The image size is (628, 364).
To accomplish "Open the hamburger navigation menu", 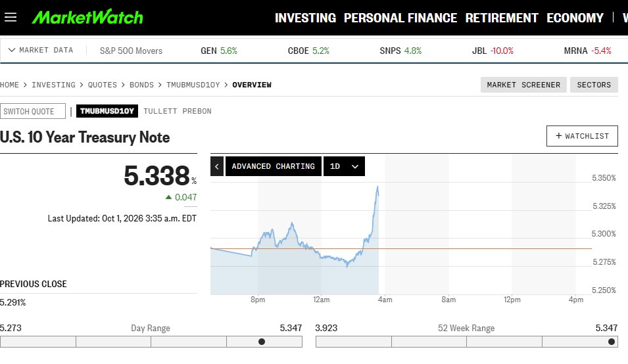I will pos(11,17).
